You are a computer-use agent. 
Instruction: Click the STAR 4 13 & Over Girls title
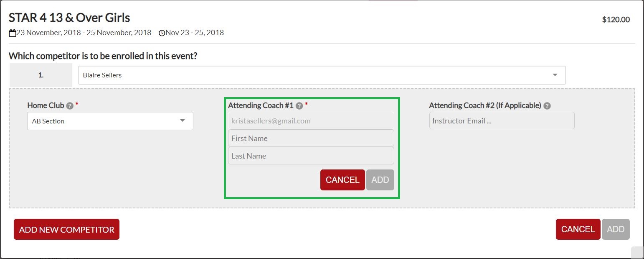point(69,18)
